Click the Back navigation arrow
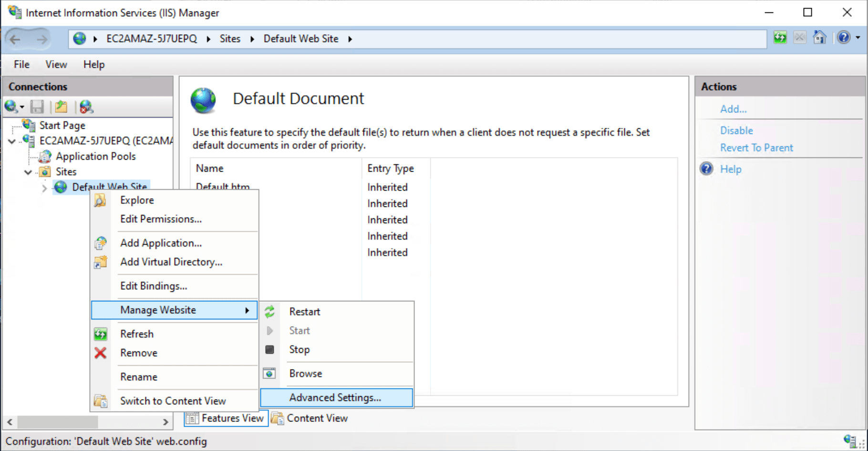Screen dimensions: 868x451 tap(15, 39)
